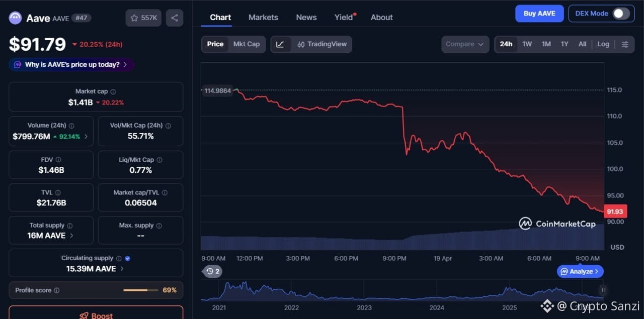Image resolution: width=644 pixels, height=319 pixels.
Task: Expand 'Why is AAVE's price up today?'
Action: pyautogui.click(x=71, y=64)
